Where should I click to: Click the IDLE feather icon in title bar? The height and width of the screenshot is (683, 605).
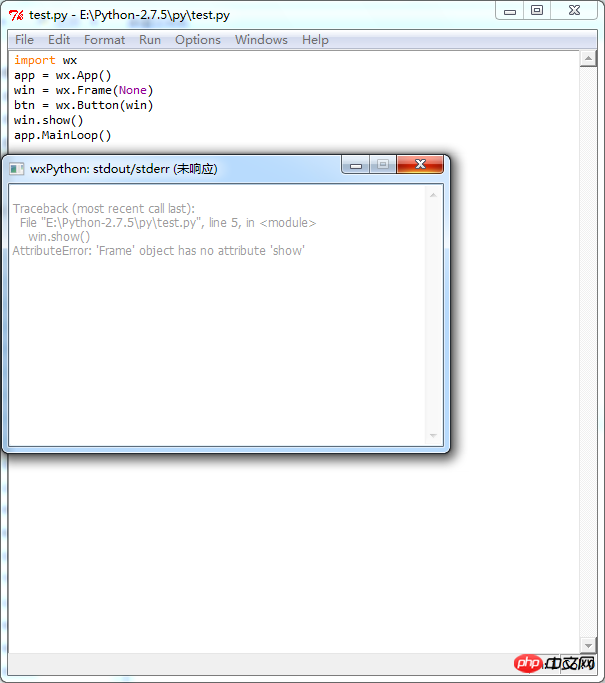pyautogui.click(x=17, y=15)
